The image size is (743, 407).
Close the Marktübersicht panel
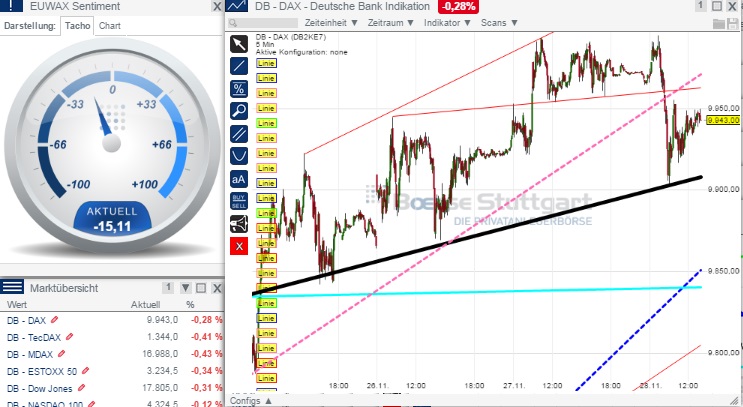[217, 288]
